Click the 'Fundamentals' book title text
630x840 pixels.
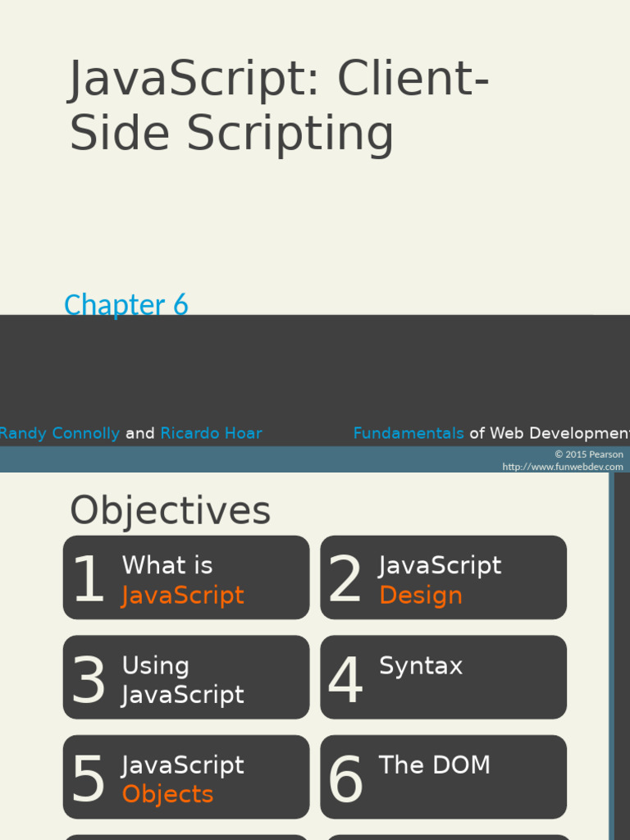coord(409,433)
